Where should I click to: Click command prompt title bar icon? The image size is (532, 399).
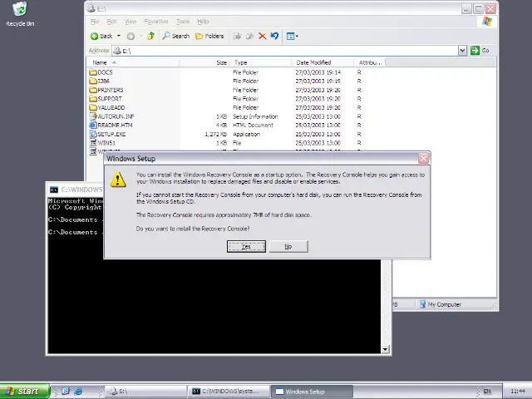coord(53,190)
